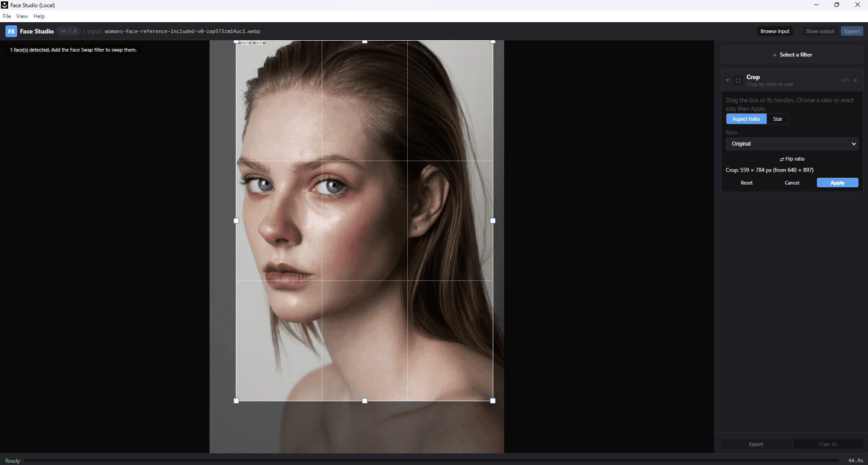Click the Crop filter icon
Screen dimensions: 868x465
click(738, 80)
